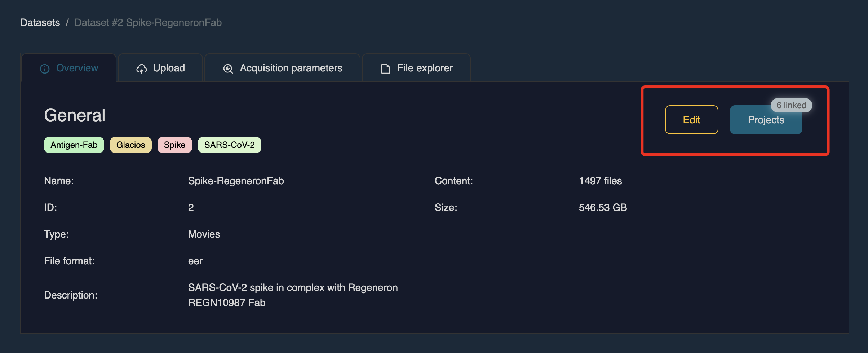Select the Dataset #2 Spike-RegeneronFab breadcrumb
The height and width of the screenshot is (353, 868).
click(x=148, y=22)
